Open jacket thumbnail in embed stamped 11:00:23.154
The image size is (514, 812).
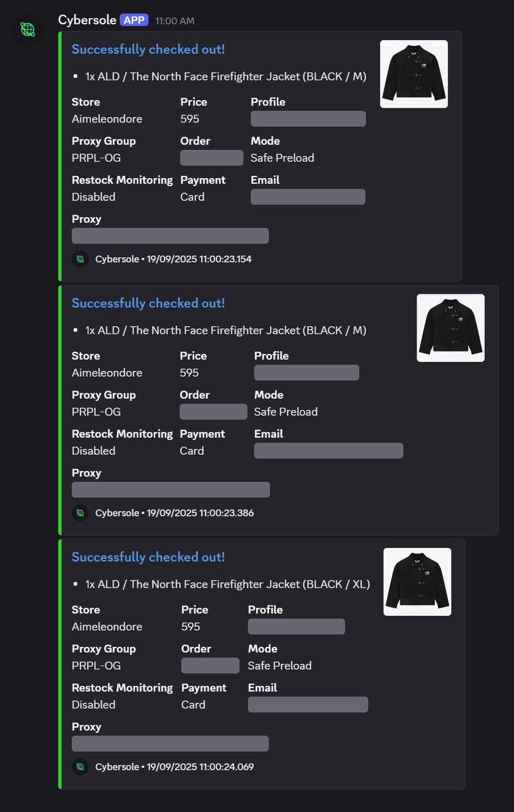pyautogui.click(x=414, y=74)
